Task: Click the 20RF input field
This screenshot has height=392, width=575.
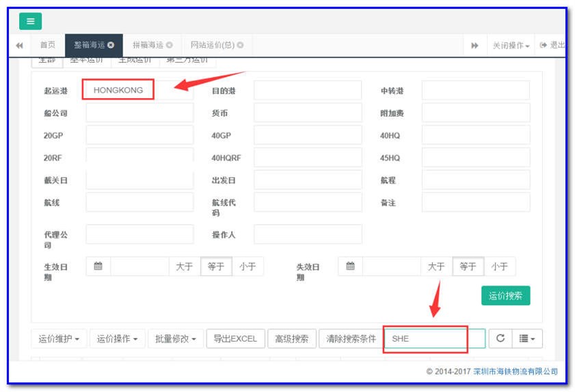Action: [x=139, y=157]
